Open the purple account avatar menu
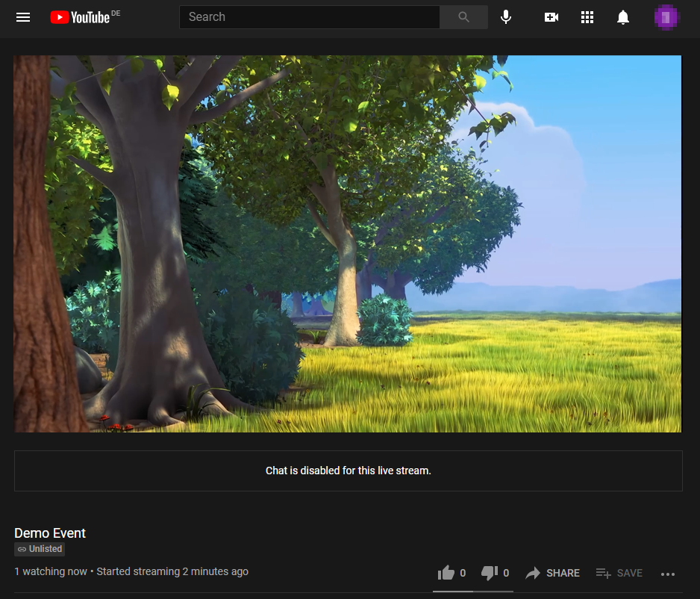Image resolution: width=700 pixels, height=599 pixels. [x=666, y=17]
